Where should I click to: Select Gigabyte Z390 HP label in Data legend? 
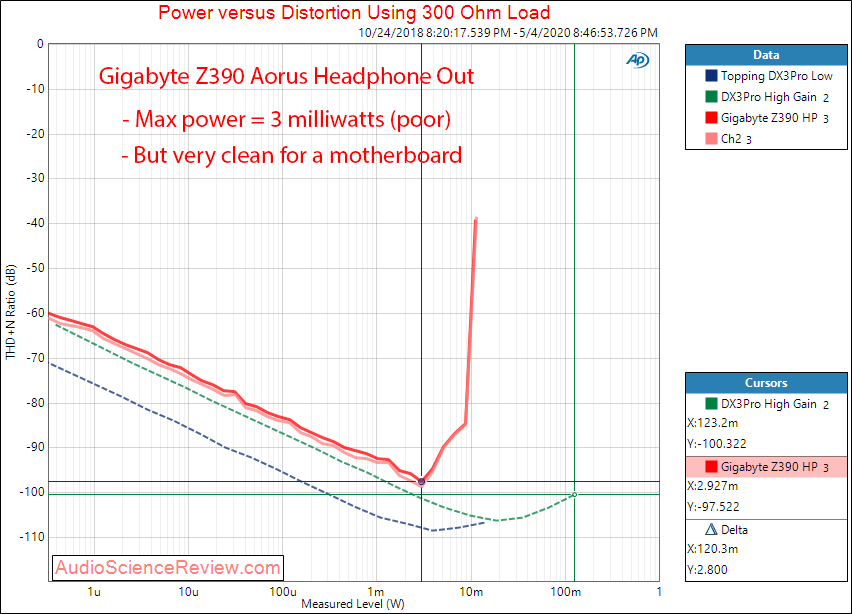pyautogui.click(x=769, y=118)
